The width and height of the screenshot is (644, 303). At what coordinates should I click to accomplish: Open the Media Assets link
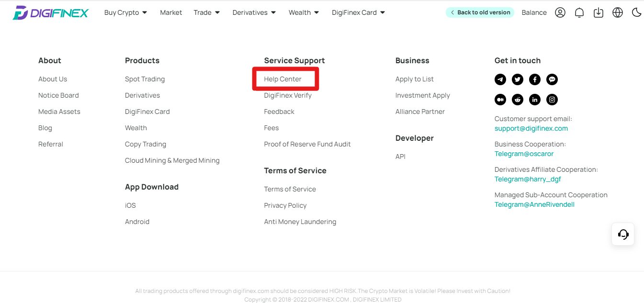point(59,112)
